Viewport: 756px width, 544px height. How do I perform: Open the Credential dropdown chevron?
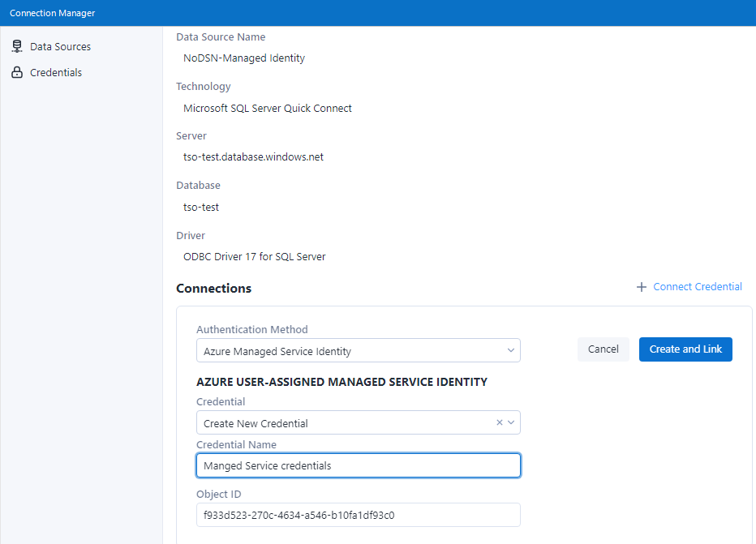point(511,422)
